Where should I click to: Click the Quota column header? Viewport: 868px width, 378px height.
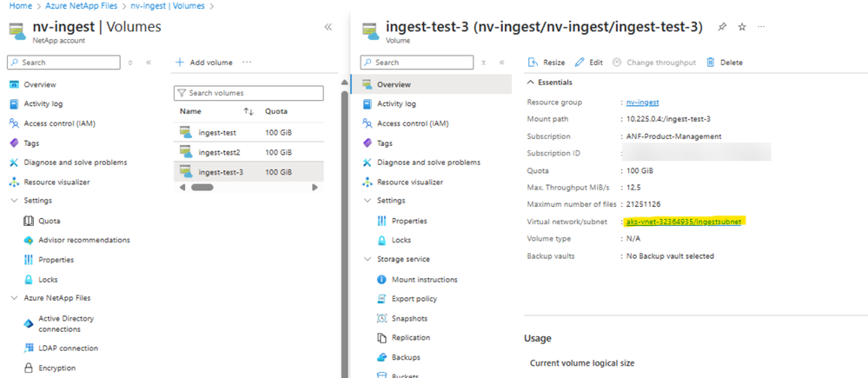click(276, 111)
